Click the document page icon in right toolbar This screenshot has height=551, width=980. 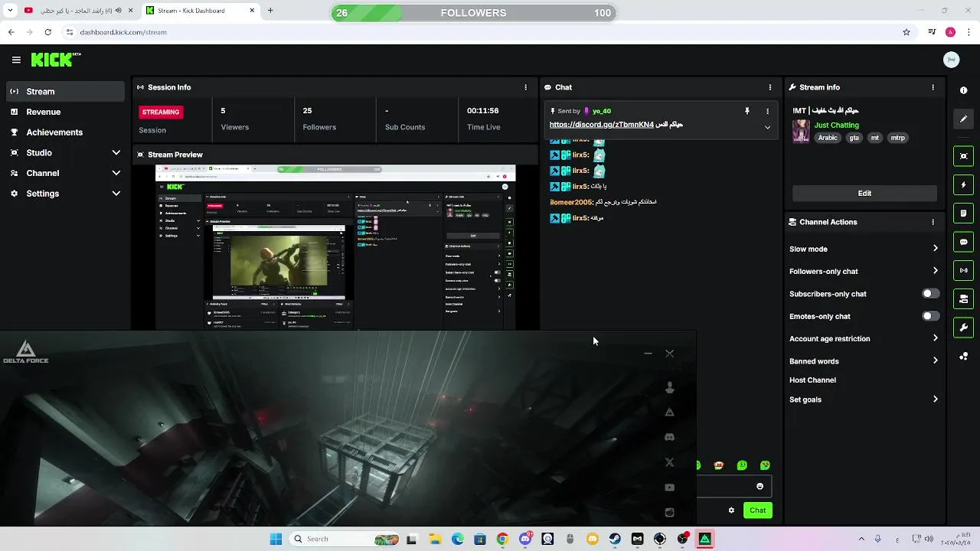963,213
